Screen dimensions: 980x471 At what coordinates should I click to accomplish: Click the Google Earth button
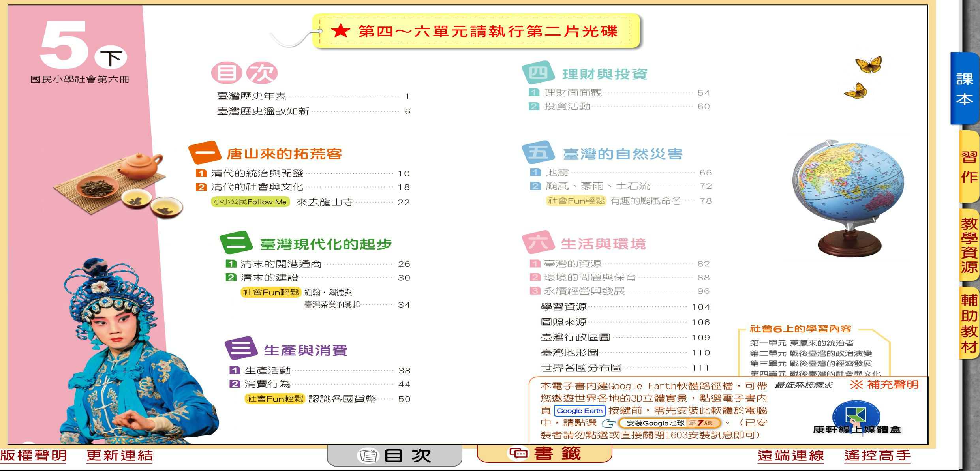coord(579,411)
